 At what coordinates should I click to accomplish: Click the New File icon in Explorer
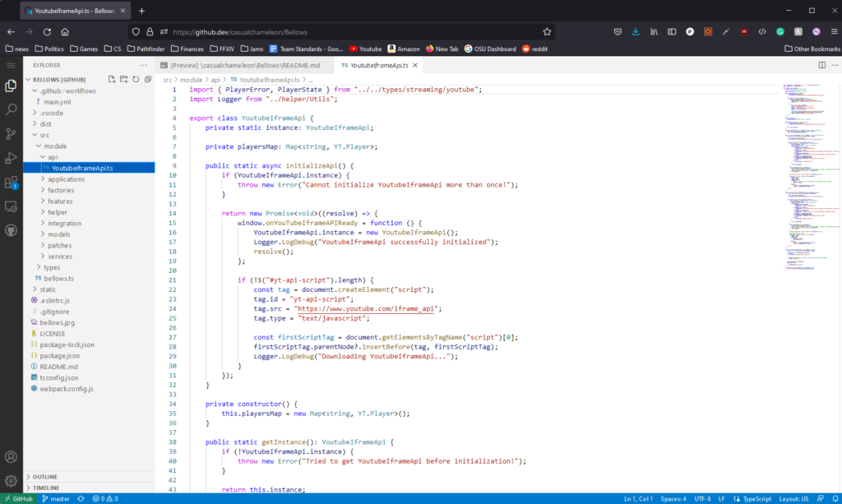click(x=113, y=79)
